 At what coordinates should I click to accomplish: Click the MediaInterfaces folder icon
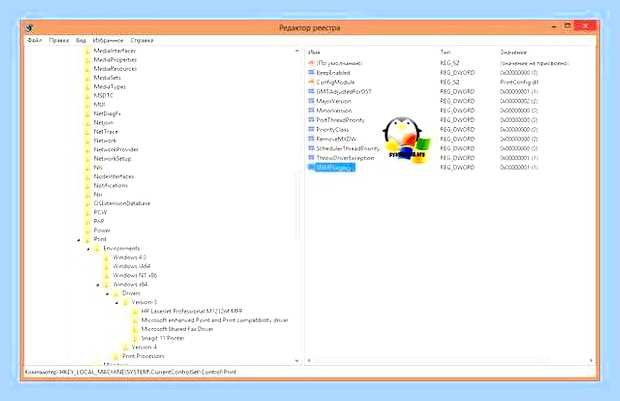coord(88,51)
